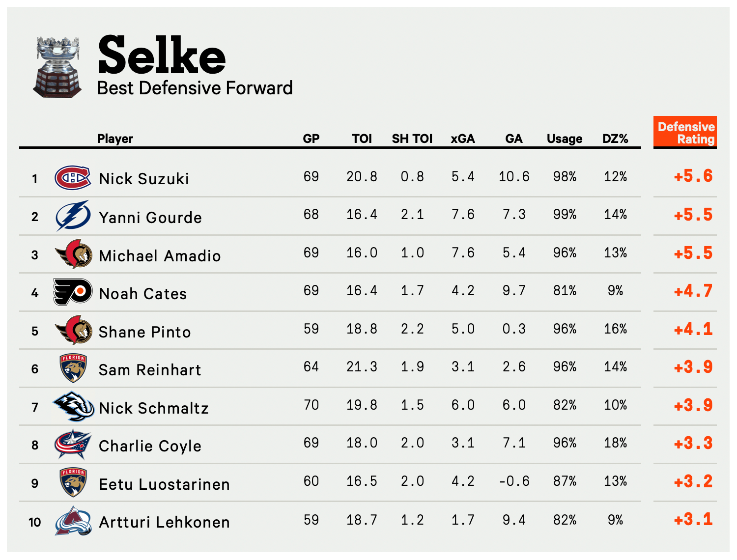Sort by the Defensive Rating header
The width and height of the screenshot is (737, 560).
pyautogui.click(x=685, y=133)
